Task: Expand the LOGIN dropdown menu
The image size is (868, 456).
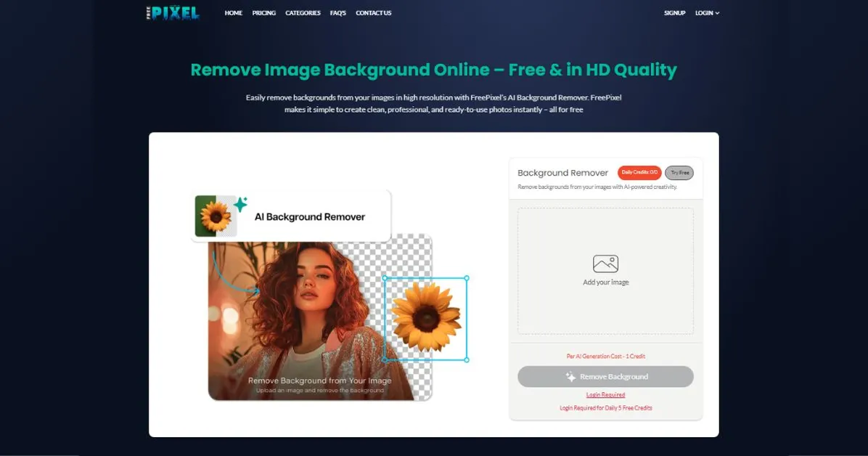Action: tap(707, 13)
